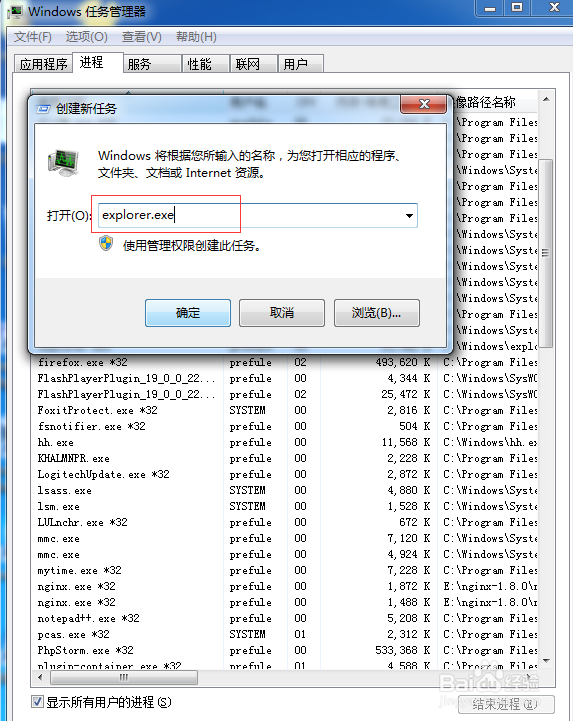Switch to the 性能 tab
This screenshot has width=573, height=721.
[x=206, y=64]
